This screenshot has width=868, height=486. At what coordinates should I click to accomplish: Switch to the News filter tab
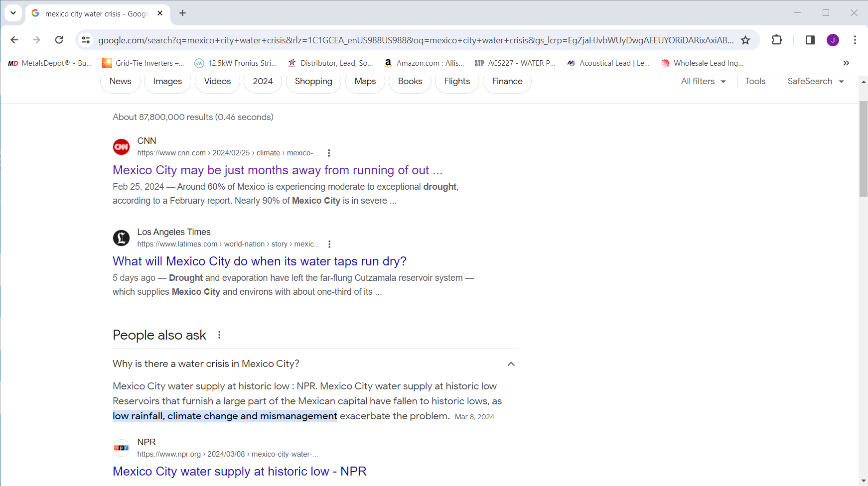point(120,81)
